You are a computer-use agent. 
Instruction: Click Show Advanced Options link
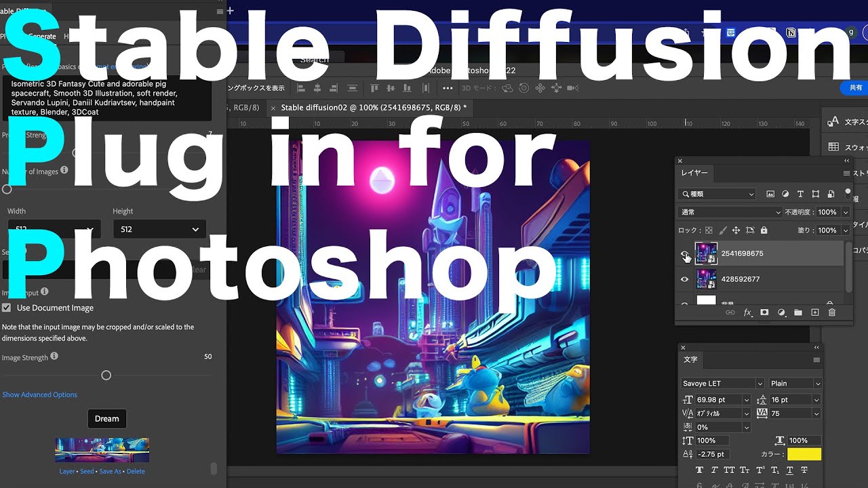(x=39, y=394)
